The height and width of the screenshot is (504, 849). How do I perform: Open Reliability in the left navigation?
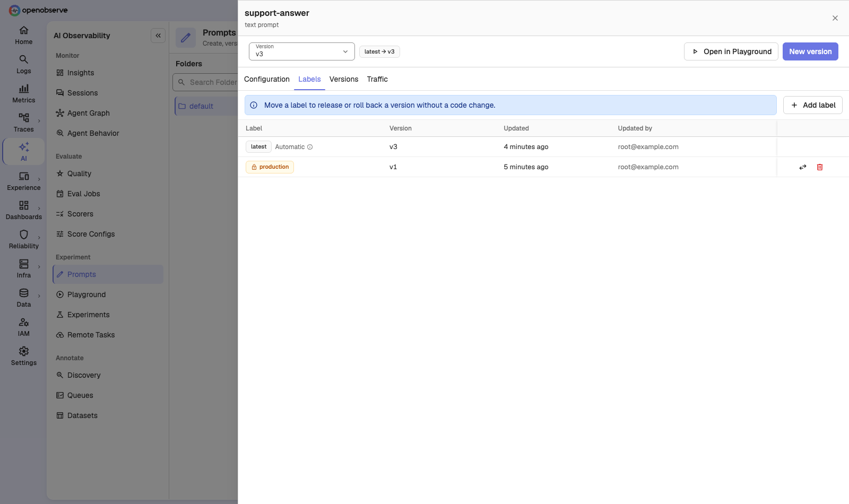24,240
